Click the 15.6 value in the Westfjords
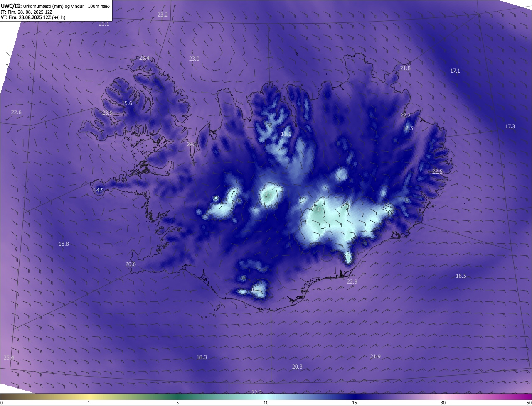Image resolution: width=532 pixels, height=406 pixels. tap(127, 103)
